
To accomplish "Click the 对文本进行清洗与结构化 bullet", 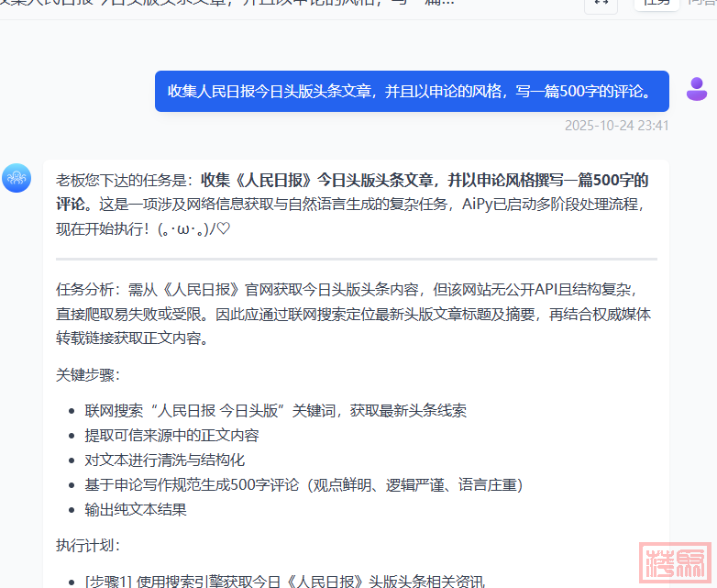I will coord(165,460).
